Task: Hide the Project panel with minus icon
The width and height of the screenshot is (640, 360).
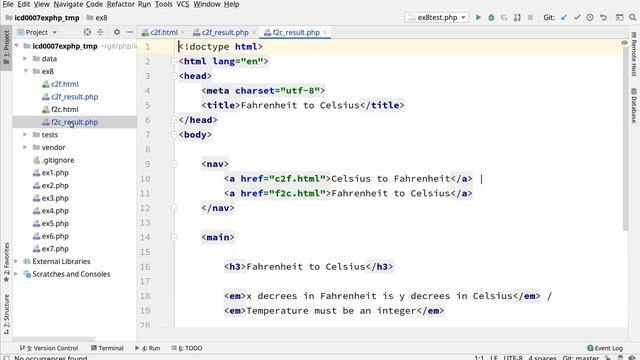Action: click(130, 32)
